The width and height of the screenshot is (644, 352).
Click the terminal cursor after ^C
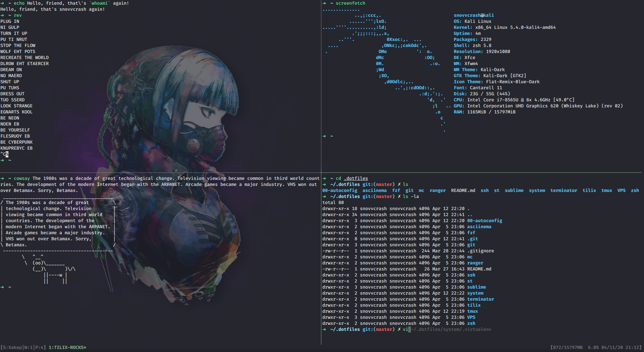pos(7,154)
